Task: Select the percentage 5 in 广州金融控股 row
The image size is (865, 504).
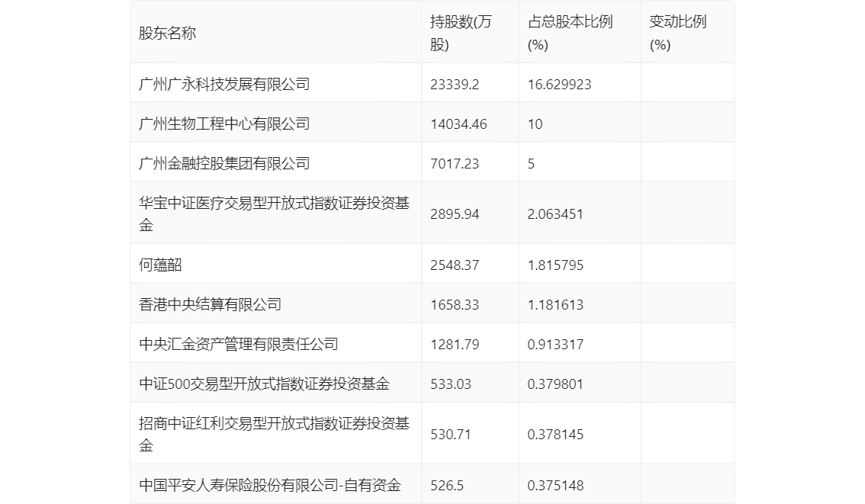Action: coord(531,164)
